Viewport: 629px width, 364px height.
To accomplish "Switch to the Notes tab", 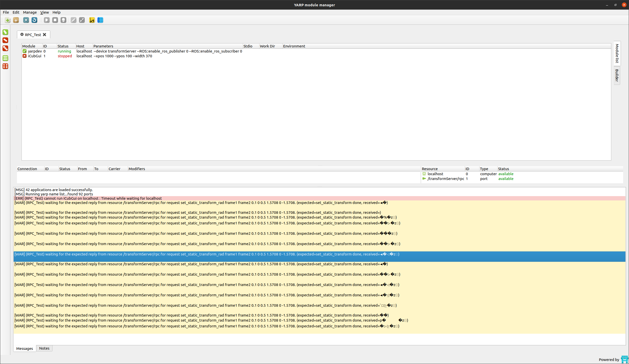I will 44,348.
